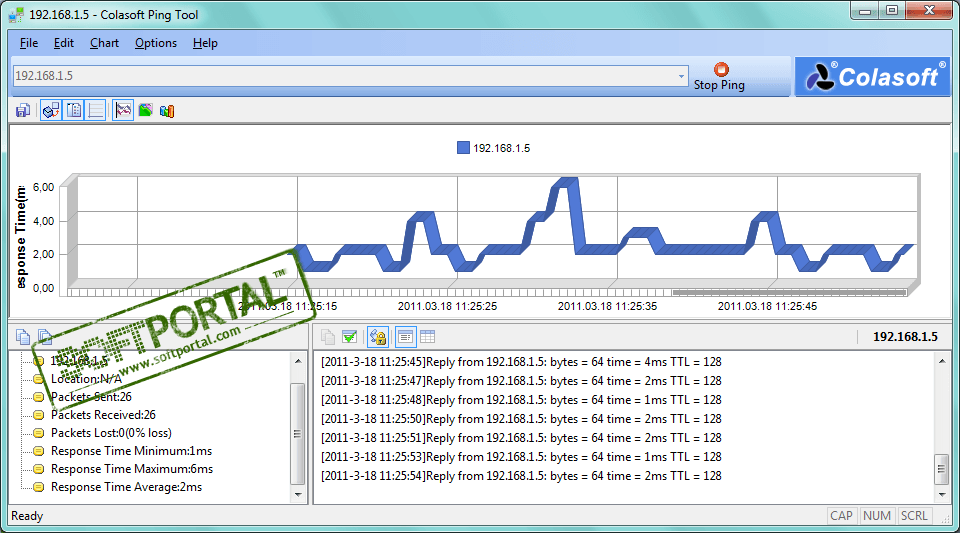Open the Help menu
This screenshot has height=533, width=960.
[x=205, y=43]
